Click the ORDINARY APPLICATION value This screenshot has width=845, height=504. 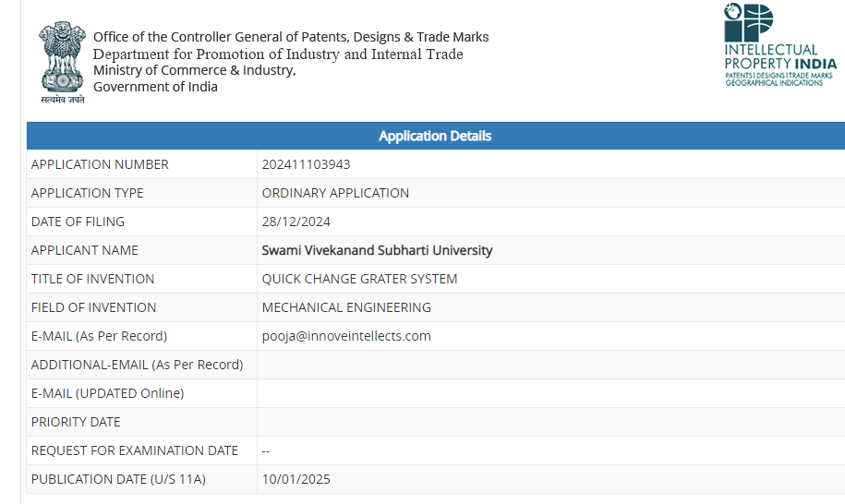coord(335,193)
